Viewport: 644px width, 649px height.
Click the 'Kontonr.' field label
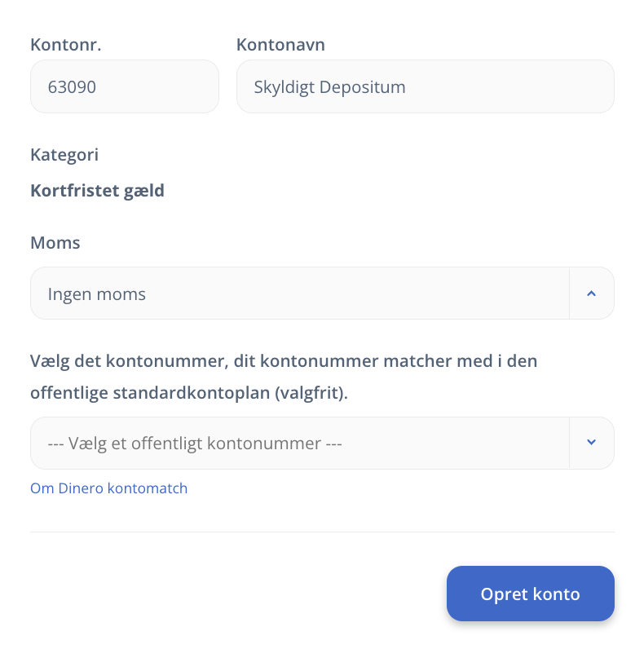click(66, 45)
